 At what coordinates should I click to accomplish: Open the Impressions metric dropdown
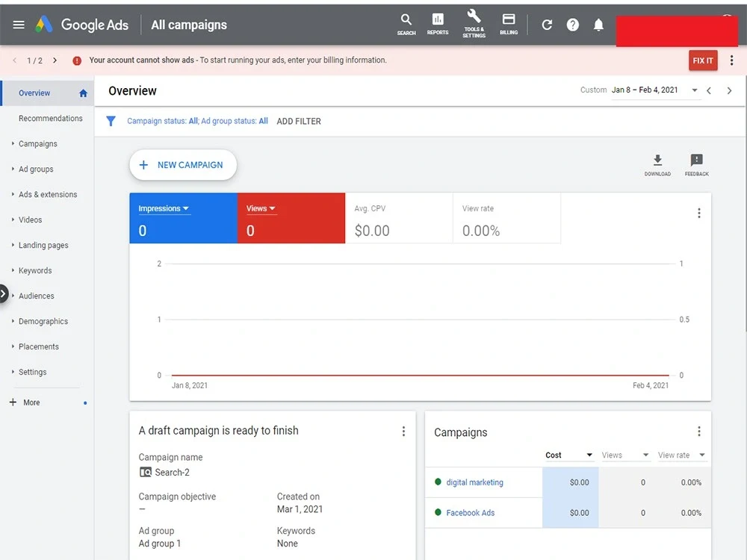coord(164,208)
